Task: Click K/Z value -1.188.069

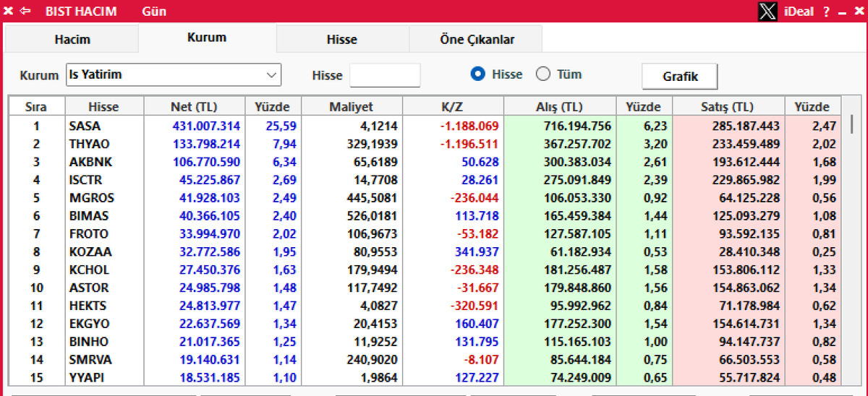Action: pos(471,126)
